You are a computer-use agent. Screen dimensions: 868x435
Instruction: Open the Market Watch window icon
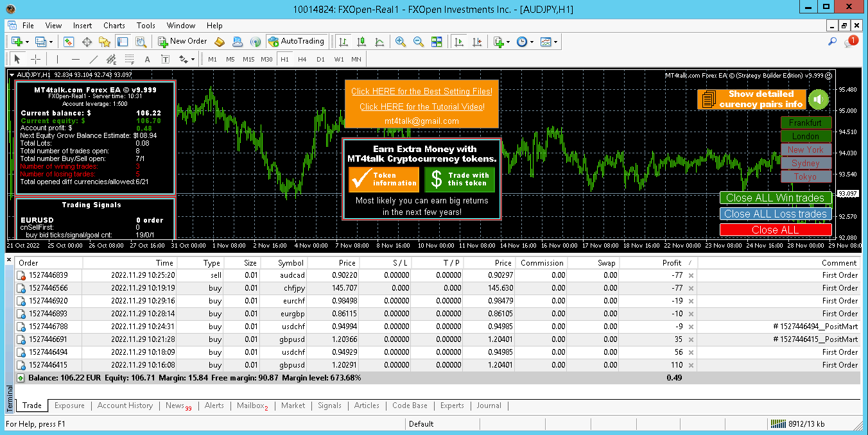(x=69, y=42)
